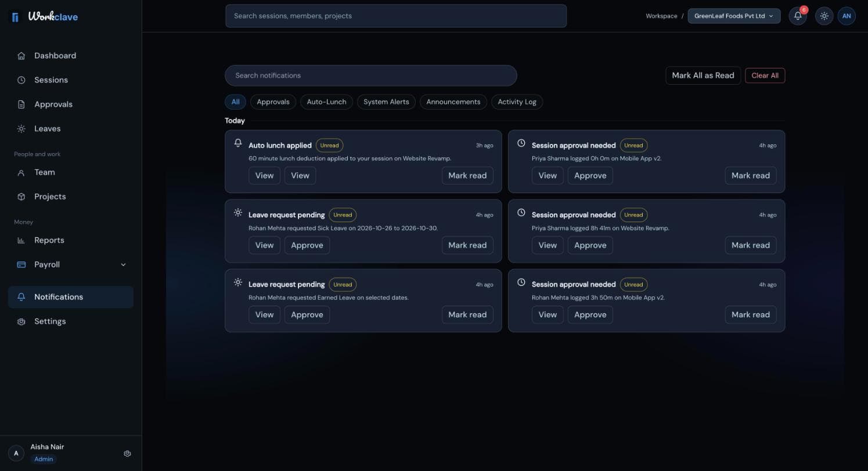Click the bell icon on Auto lunch card

click(x=238, y=143)
